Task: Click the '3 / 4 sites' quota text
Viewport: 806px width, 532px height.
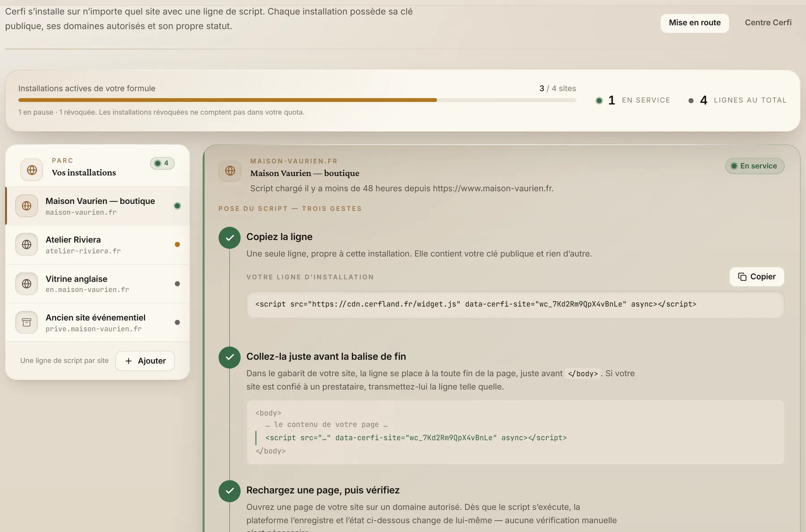Action: pos(557,89)
